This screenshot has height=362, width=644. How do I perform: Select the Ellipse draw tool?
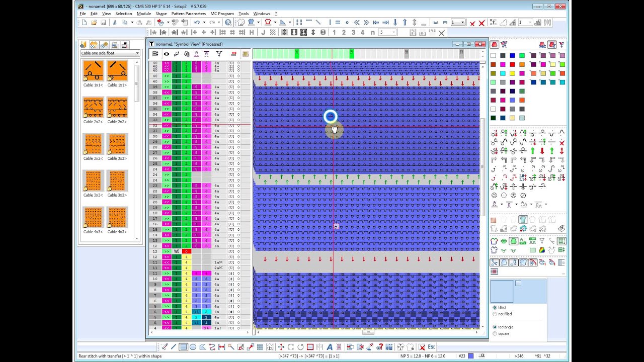(x=193, y=347)
